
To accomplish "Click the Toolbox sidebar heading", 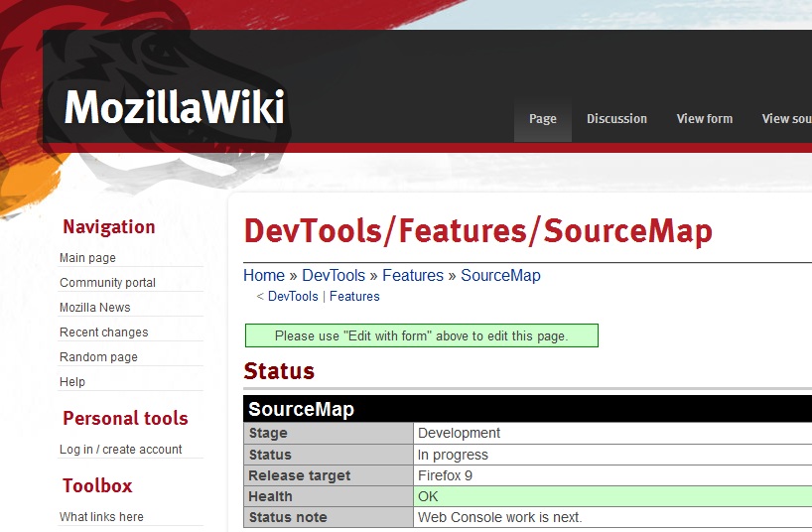I will tap(97, 485).
